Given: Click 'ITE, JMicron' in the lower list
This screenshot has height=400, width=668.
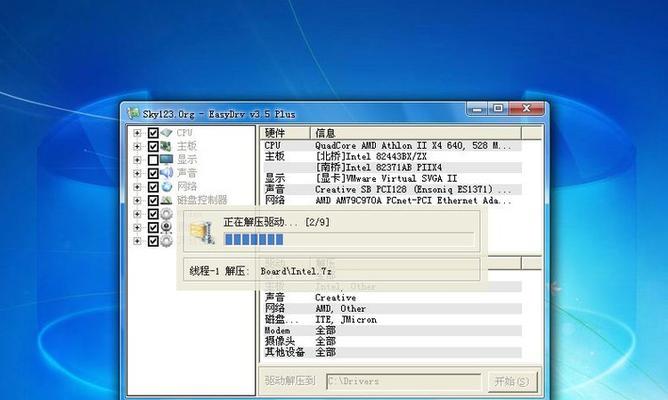Looking at the screenshot, I should (346, 319).
